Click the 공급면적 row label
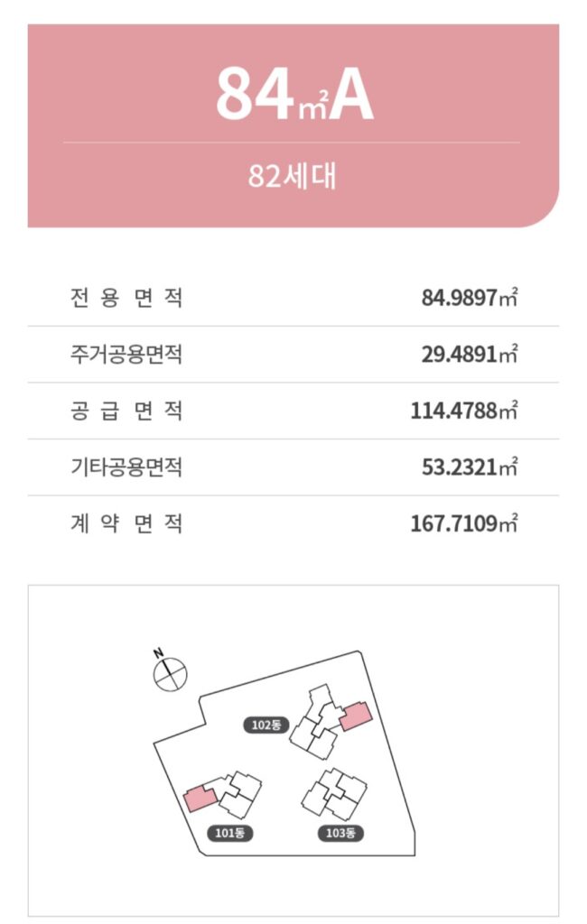 click(x=126, y=411)
